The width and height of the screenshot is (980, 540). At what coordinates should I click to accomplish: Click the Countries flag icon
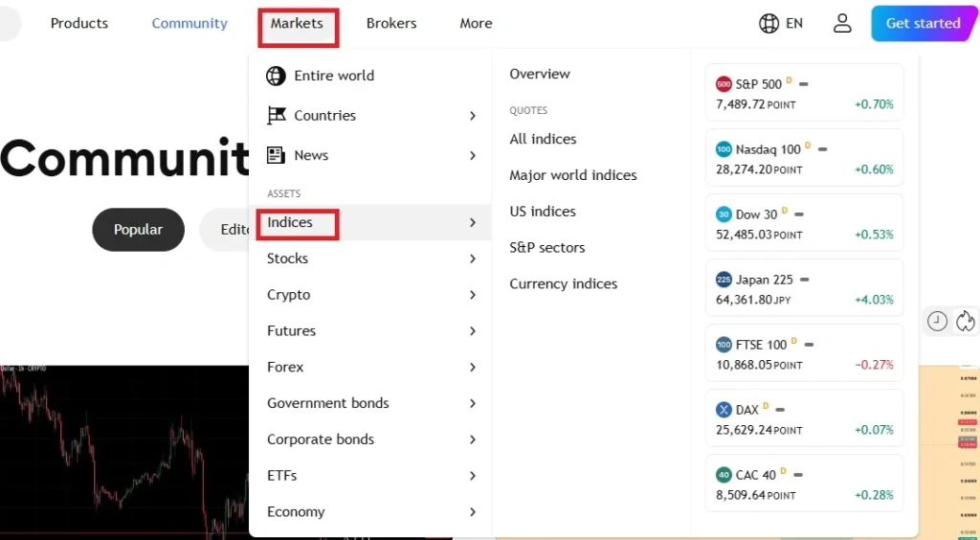point(276,115)
